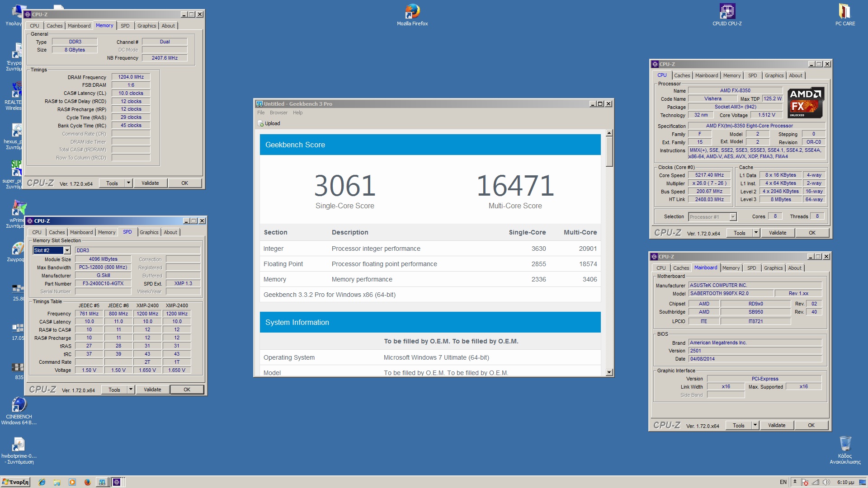Switch to Graphics tab in SPD CPU-Z window
The height and width of the screenshot is (488, 868).
[149, 232]
